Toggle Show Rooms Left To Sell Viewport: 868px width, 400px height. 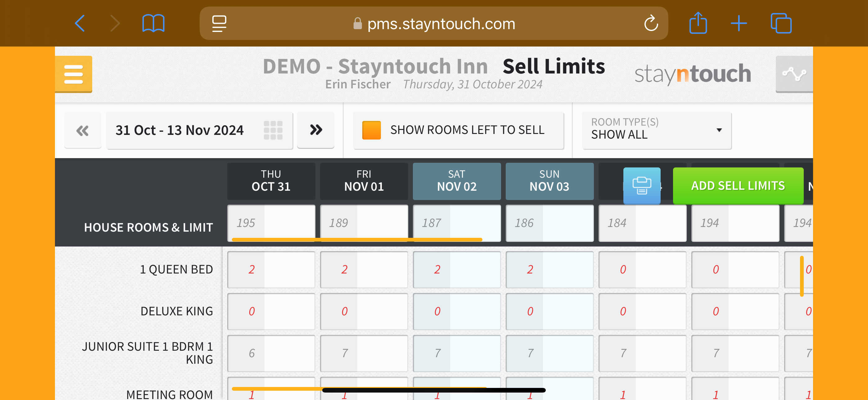(x=467, y=130)
